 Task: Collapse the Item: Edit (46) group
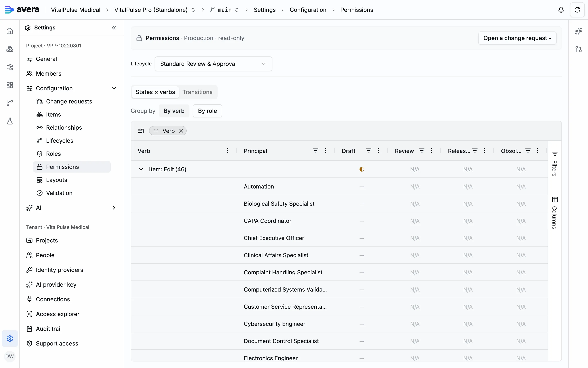(x=141, y=169)
